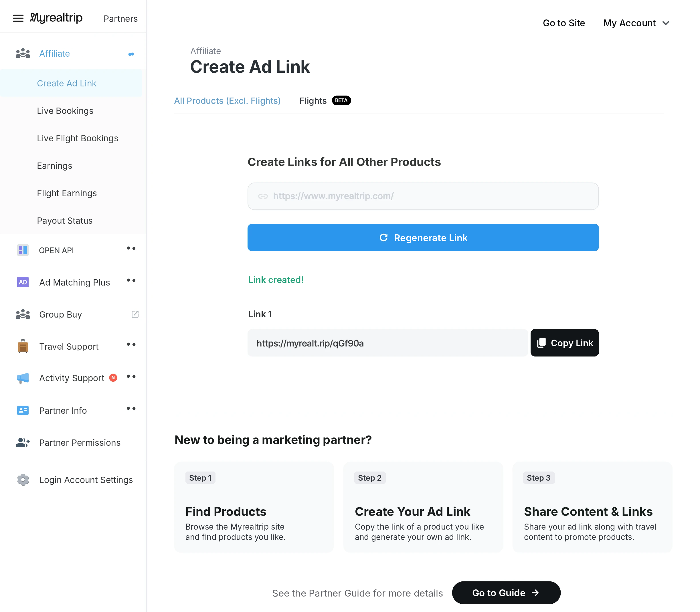Click the Partner Info card icon
Image resolution: width=700 pixels, height=612 pixels.
point(23,410)
